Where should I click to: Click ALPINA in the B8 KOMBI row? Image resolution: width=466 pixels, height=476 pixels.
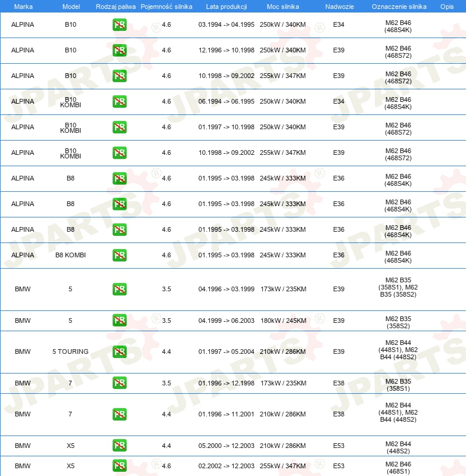pos(23,255)
